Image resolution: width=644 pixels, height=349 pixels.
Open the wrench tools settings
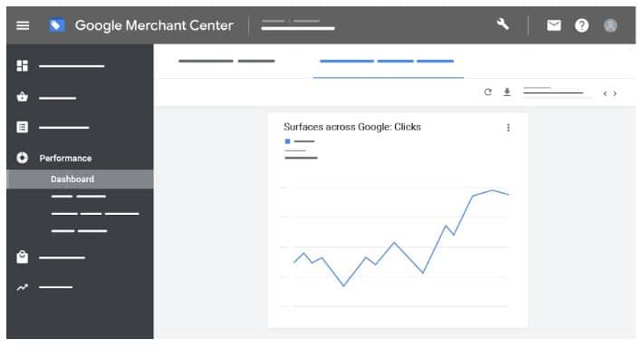[503, 24]
